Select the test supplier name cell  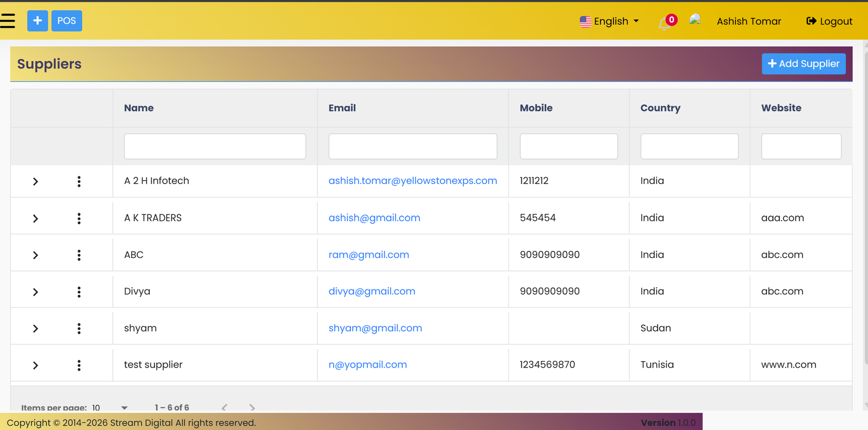tap(215, 365)
